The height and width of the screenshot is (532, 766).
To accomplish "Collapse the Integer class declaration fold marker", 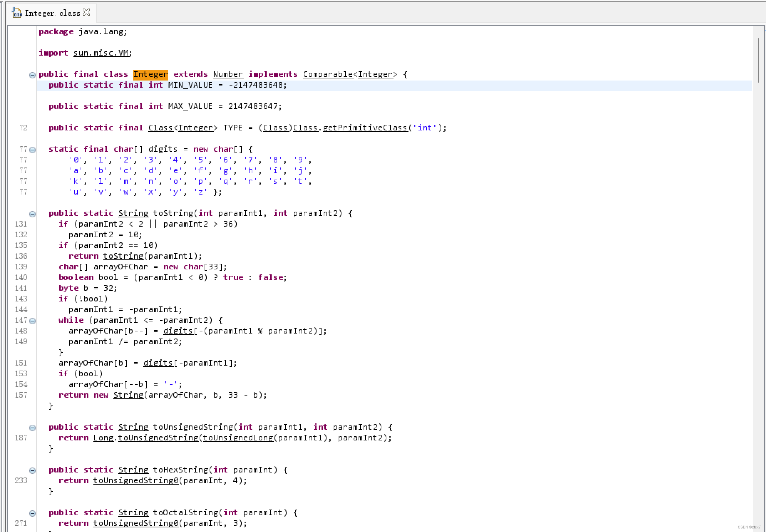I will tap(32, 75).
